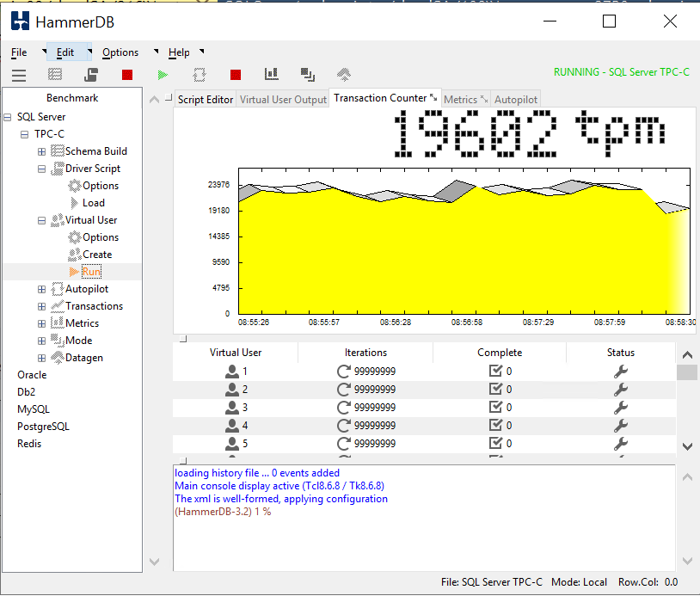The image size is (700, 596).
Task: Expand the Schema Build tree node
Action: pos(41,151)
